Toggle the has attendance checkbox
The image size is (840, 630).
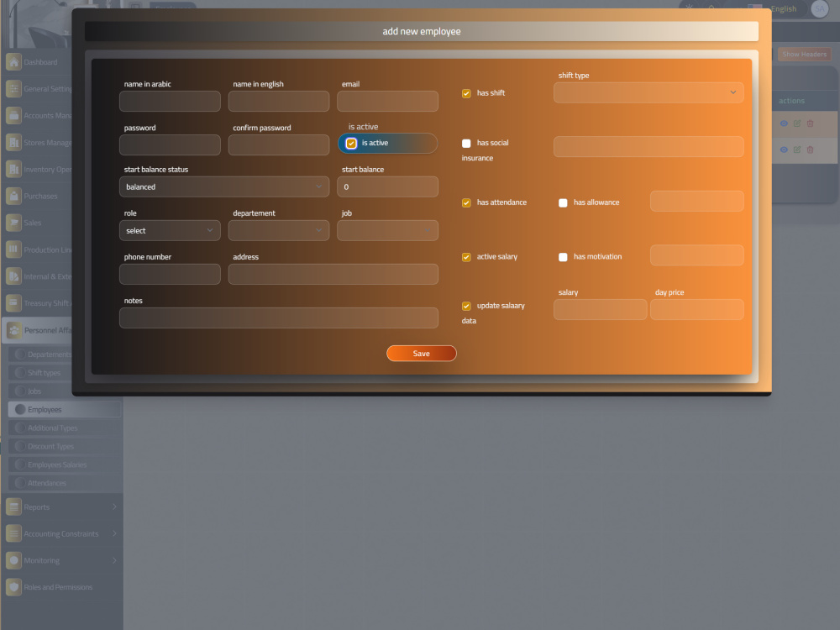[466, 203]
